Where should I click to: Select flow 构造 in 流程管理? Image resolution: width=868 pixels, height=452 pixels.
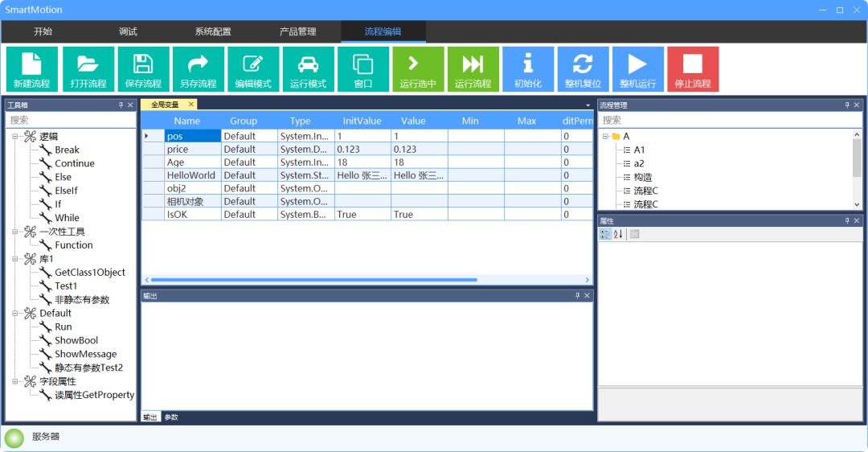coord(643,177)
